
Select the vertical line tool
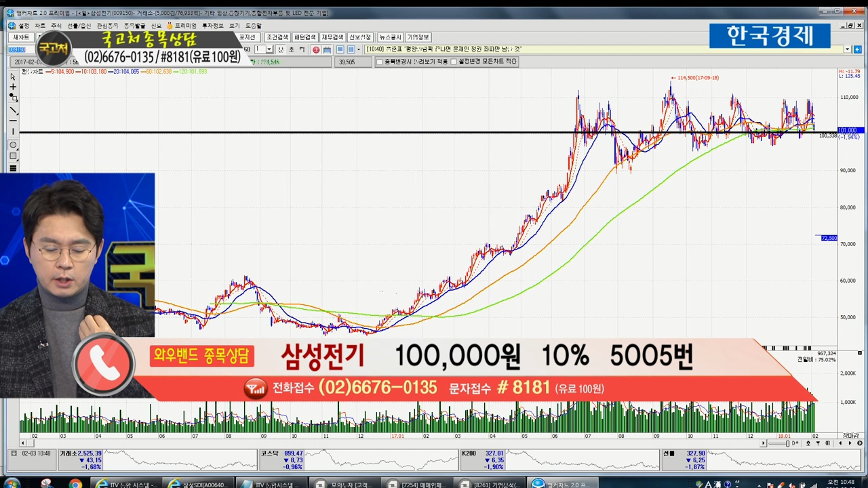coord(13,132)
